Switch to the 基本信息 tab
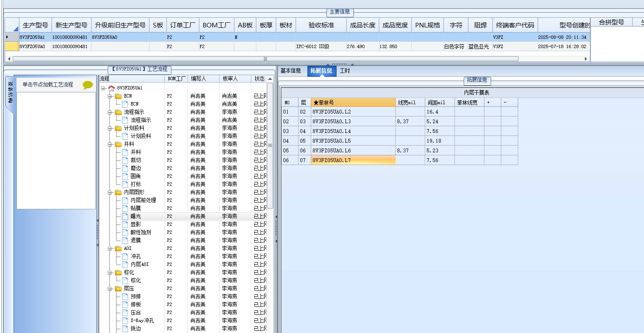Viewport: 644px width, 333px height. click(291, 71)
